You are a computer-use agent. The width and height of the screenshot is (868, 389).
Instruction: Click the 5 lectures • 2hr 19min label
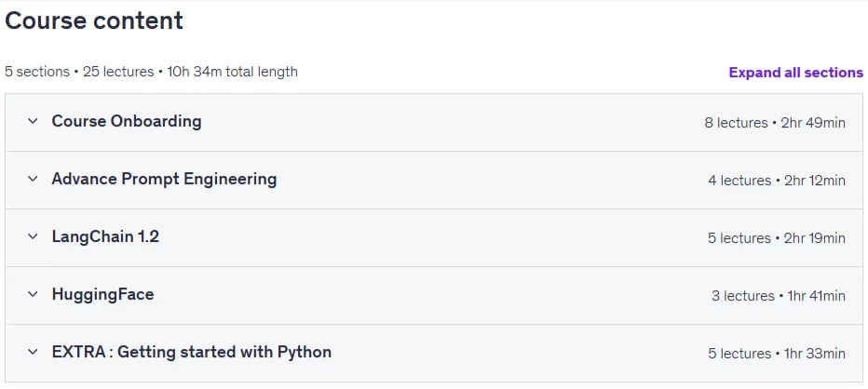click(777, 238)
